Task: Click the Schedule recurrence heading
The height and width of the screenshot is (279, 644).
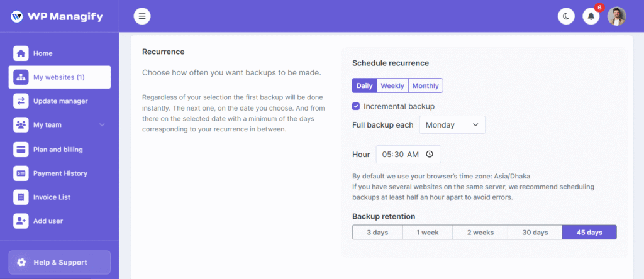Action: 391,63
